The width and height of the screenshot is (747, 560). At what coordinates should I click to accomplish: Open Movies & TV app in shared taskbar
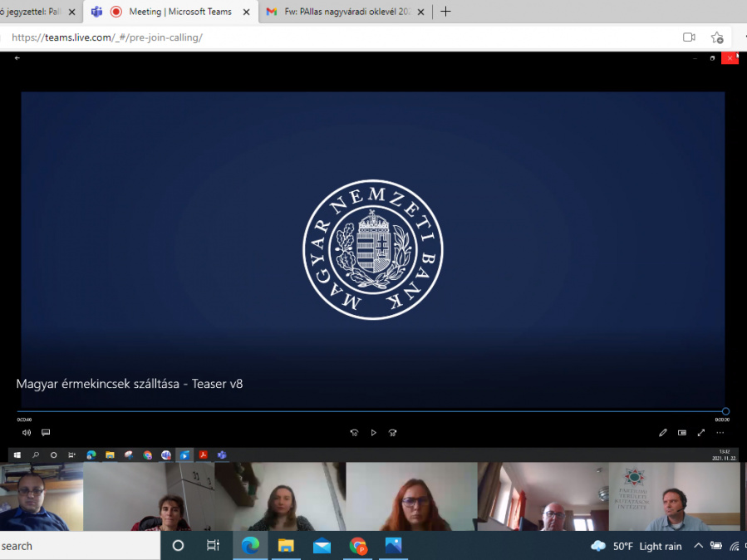[184, 454]
